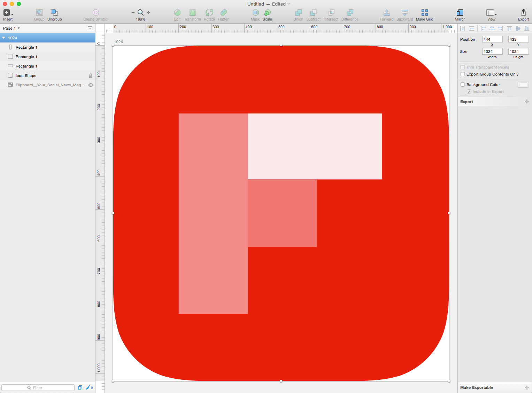
Task: Check Export Group Contents Only
Action: [x=463, y=74]
